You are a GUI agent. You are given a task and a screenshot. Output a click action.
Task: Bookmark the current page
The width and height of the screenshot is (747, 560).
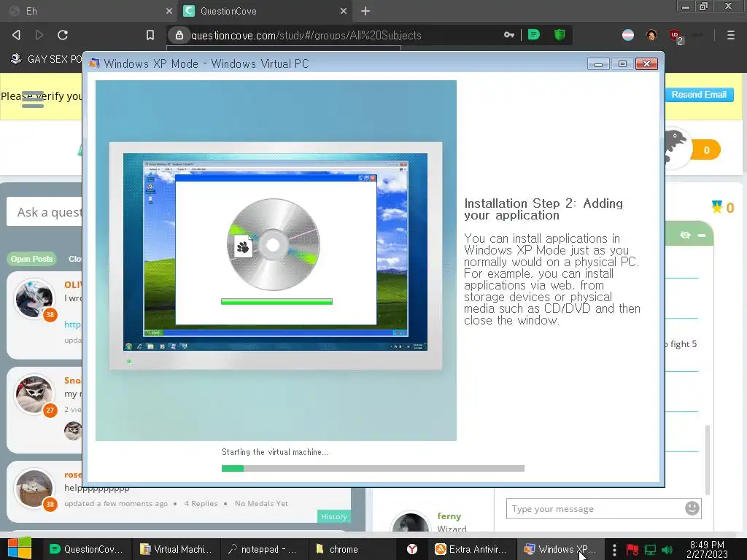click(x=150, y=35)
